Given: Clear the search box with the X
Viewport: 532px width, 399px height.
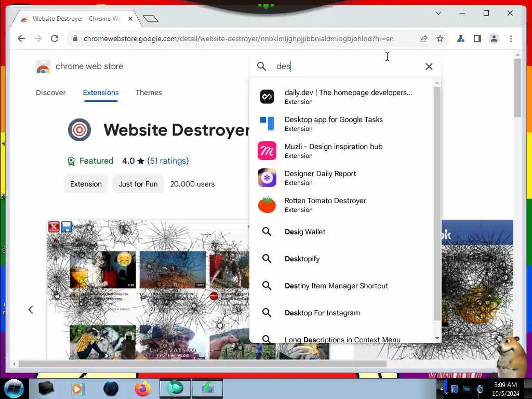Looking at the screenshot, I should (x=429, y=66).
